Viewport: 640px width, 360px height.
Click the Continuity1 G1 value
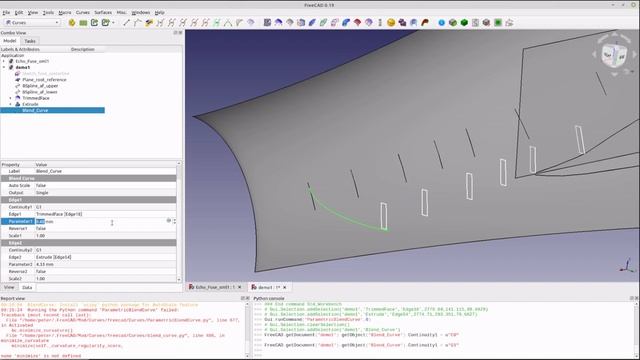tap(105, 207)
